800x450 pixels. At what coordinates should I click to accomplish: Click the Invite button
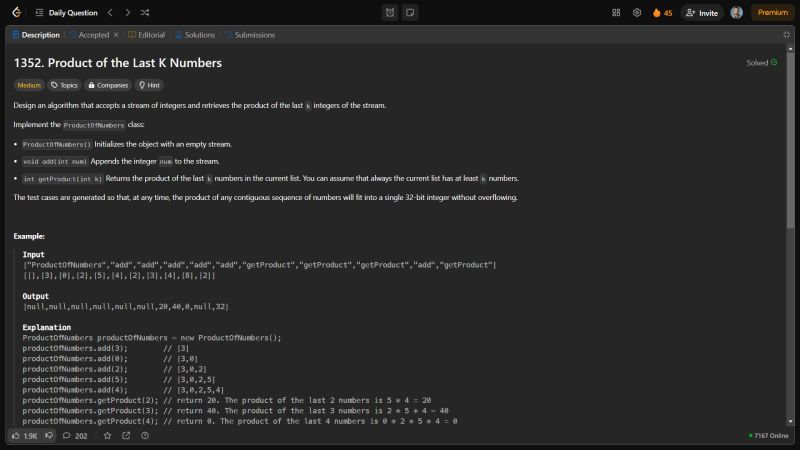click(702, 13)
